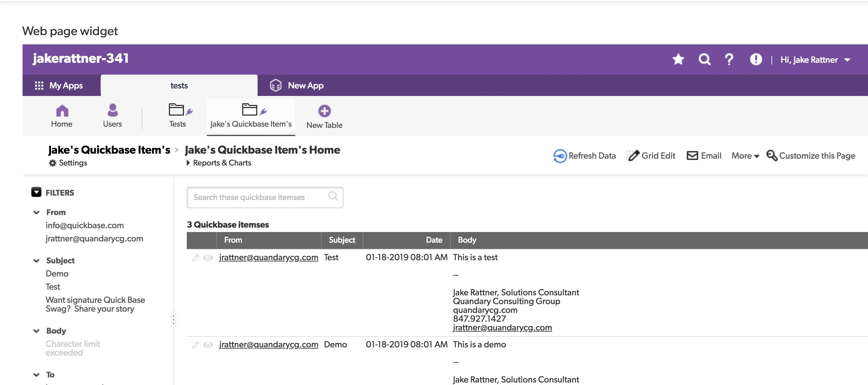Image resolution: width=868 pixels, height=385 pixels.
Task: Click the Email button
Action: point(704,156)
